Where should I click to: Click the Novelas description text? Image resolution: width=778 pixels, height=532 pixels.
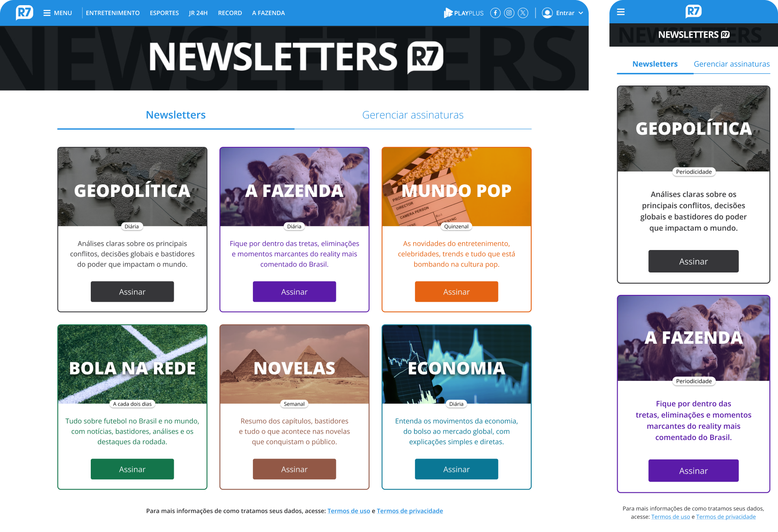coord(294,431)
